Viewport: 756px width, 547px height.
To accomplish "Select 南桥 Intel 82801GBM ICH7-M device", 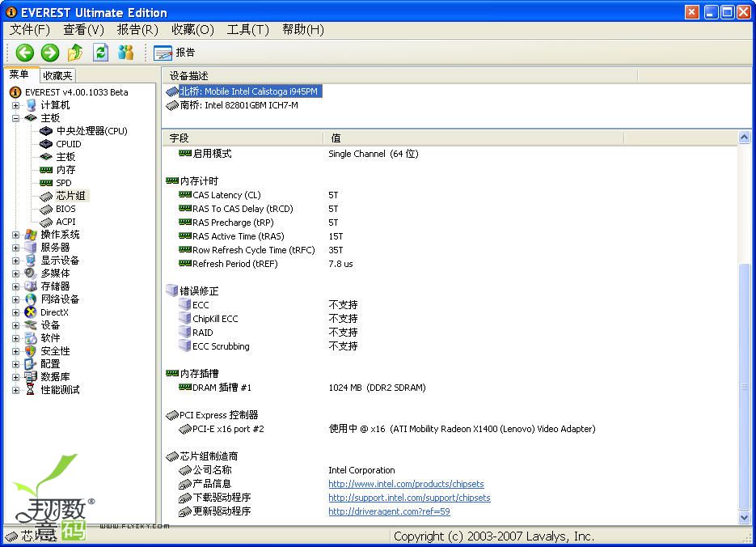I will pyautogui.click(x=239, y=105).
